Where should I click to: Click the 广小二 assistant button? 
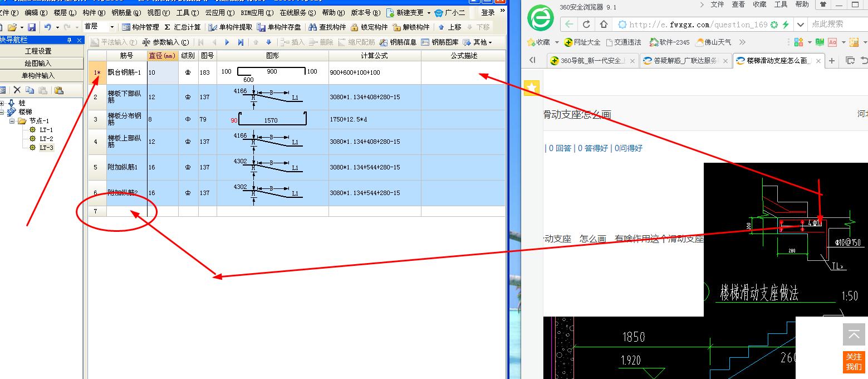450,13
